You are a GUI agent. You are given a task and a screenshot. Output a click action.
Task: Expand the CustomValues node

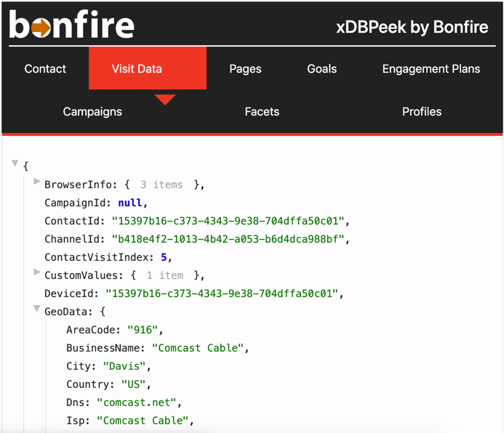click(x=37, y=272)
